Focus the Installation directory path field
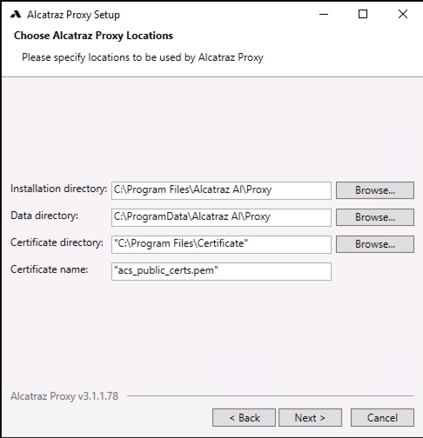The height and width of the screenshot is (438, 423). [221, 190]
